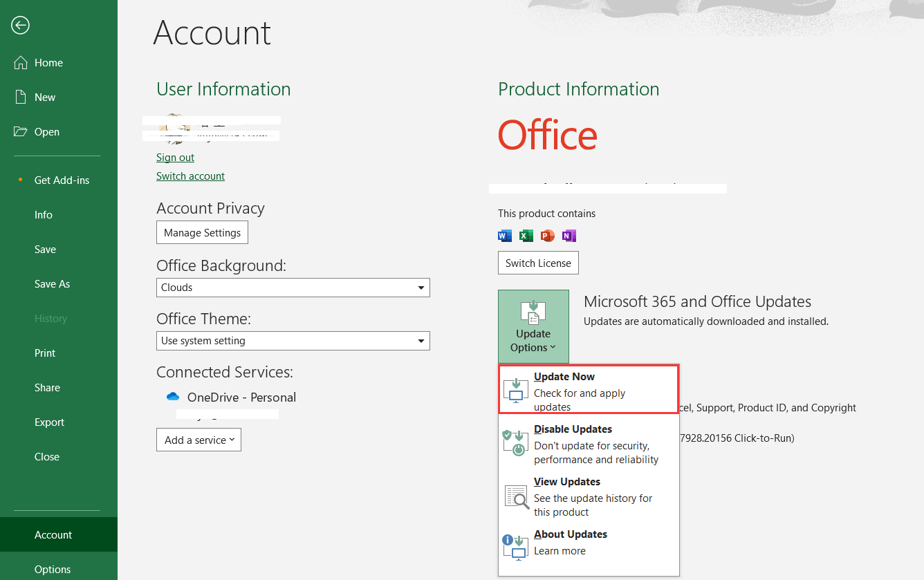The width and height of the screenshot is (924, 580).
Task: Choose Disable Updates from the menu
Action: [x=588, y=443]
